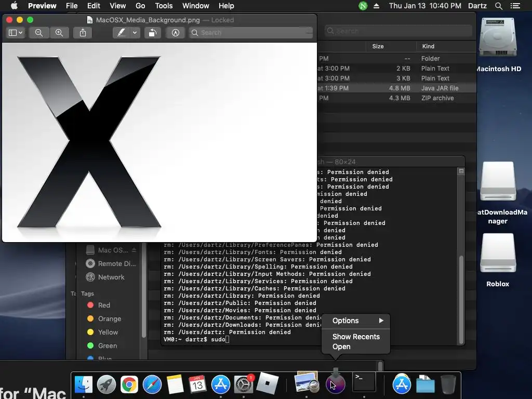Screen dimensions: 532x399
Task: Open Finder from the Dock
Action: click(84, 384)
